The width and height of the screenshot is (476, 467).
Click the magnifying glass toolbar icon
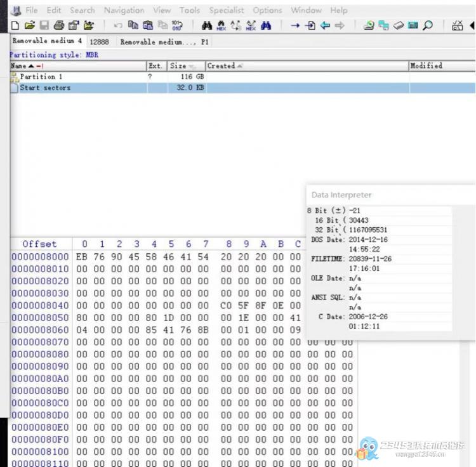pyautogui.click(x=428, y=25)
